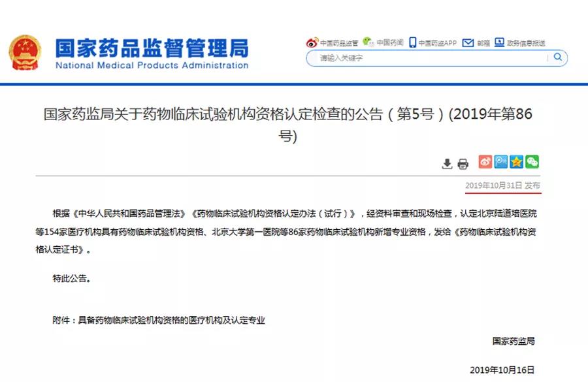This screenshot has width=588, height=382.
Task: Go to the 邮箱 link
Action: (x=483, y=43)
